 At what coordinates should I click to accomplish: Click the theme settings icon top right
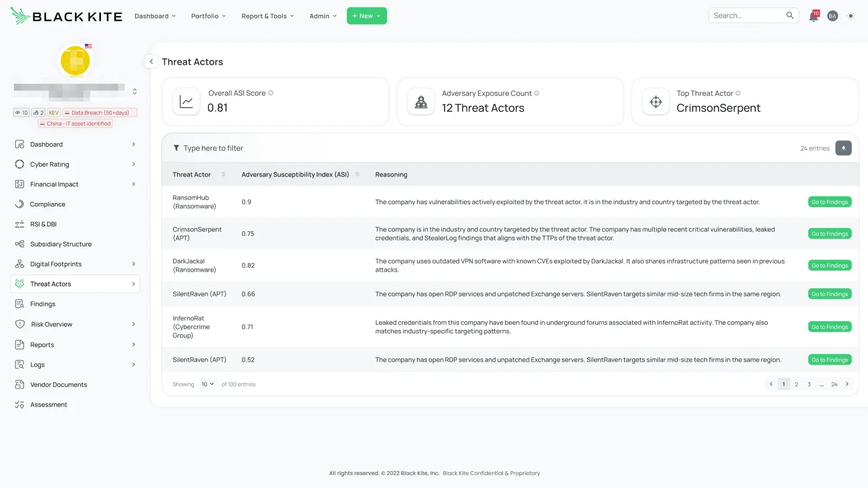[850, 16]
